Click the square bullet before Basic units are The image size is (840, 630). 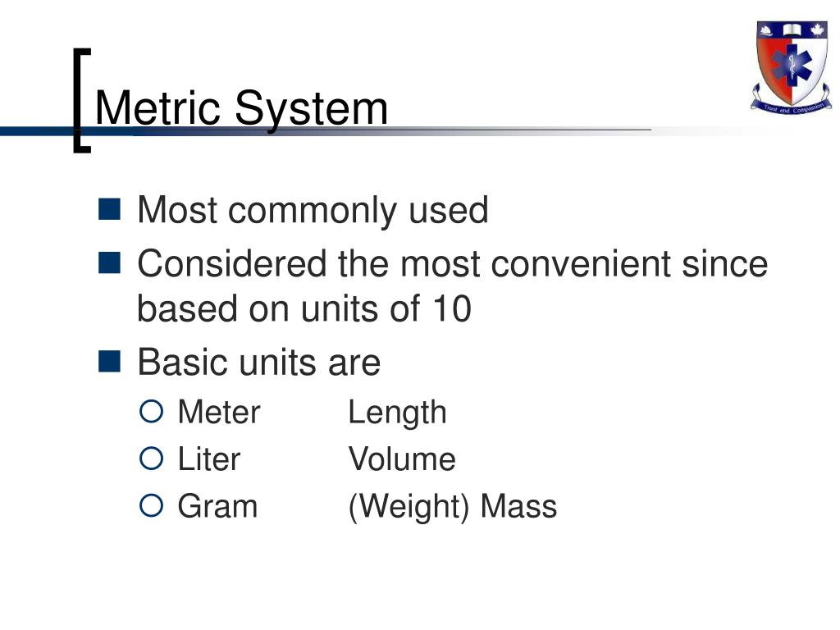pos(109,361)
